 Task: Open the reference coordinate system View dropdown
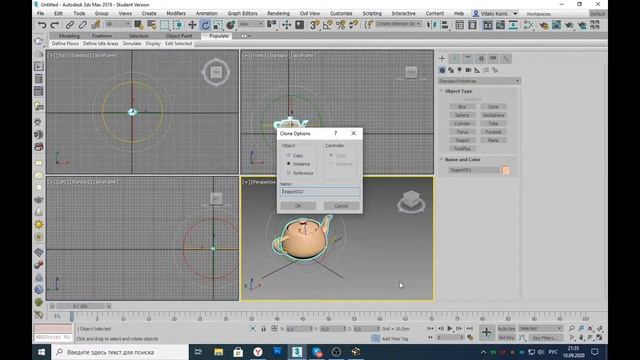(251, 24)
